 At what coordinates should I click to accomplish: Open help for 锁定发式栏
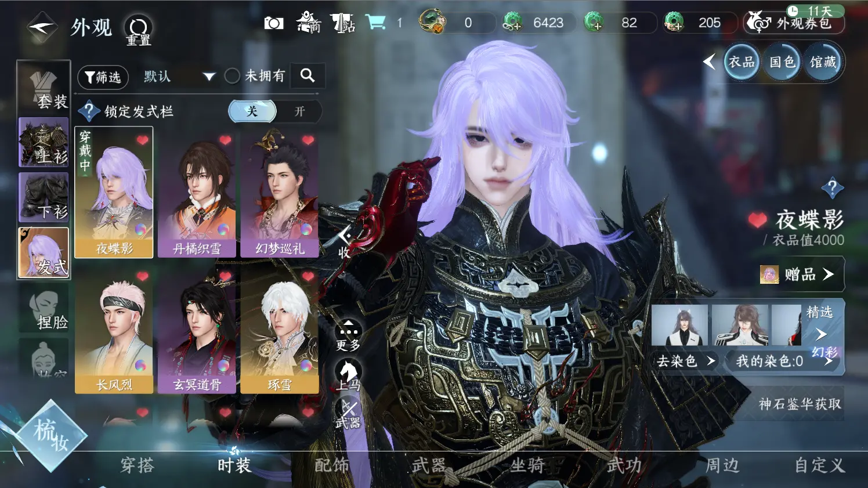point(89,111)
